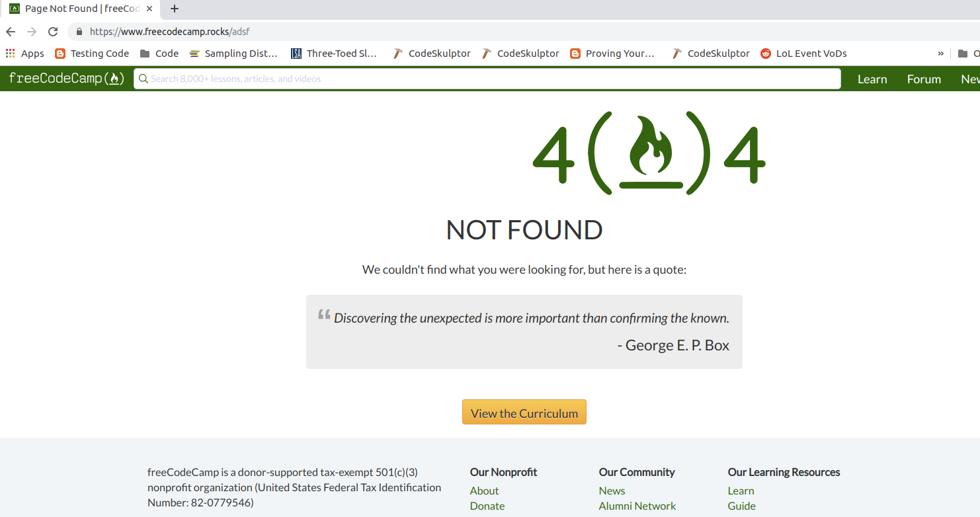Click the search magnifier icon

tap(143, 79)
